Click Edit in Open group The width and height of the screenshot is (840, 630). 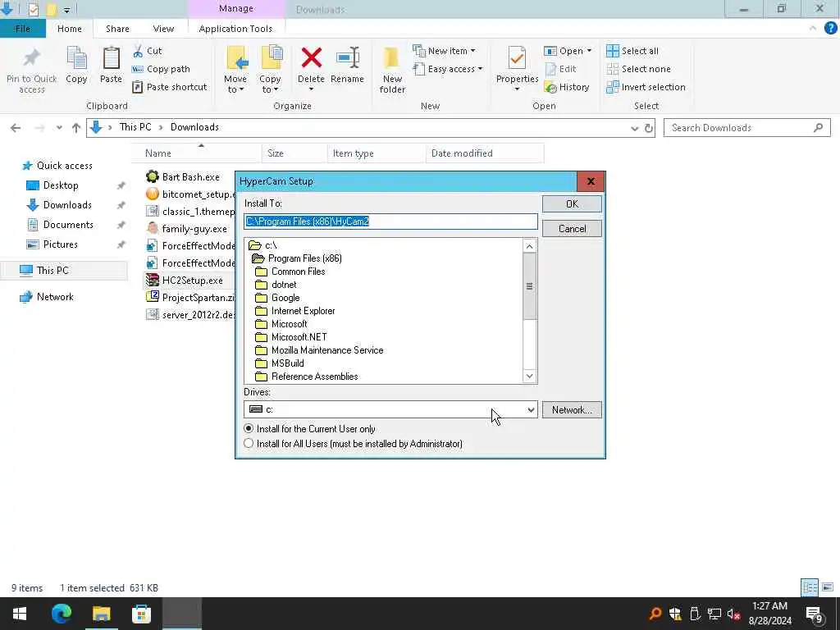tap(560, 69)
